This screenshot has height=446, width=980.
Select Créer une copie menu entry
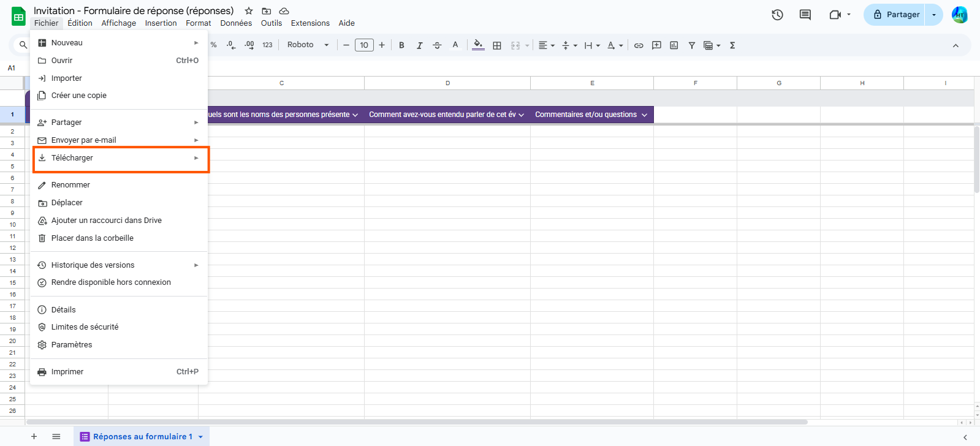coord(119,96)
